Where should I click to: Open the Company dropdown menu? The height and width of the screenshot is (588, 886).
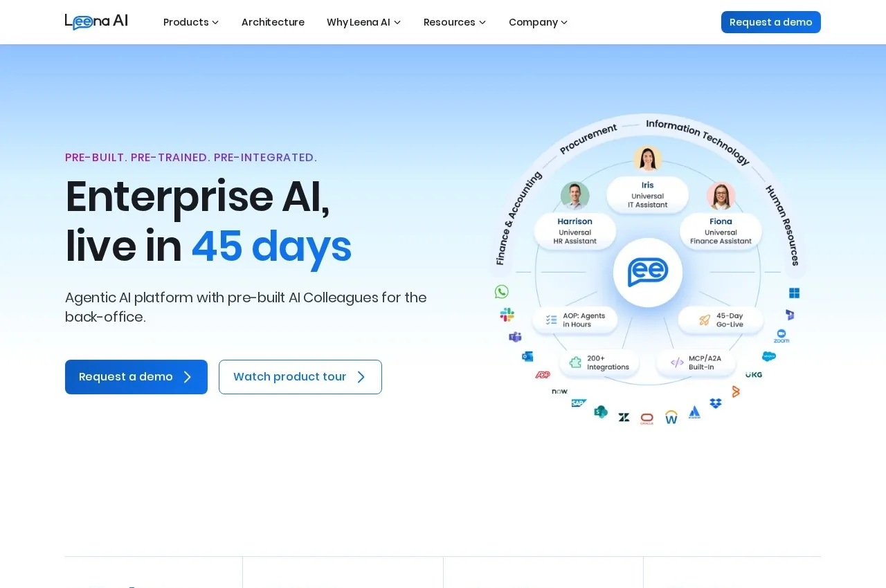tap(539, 22)
